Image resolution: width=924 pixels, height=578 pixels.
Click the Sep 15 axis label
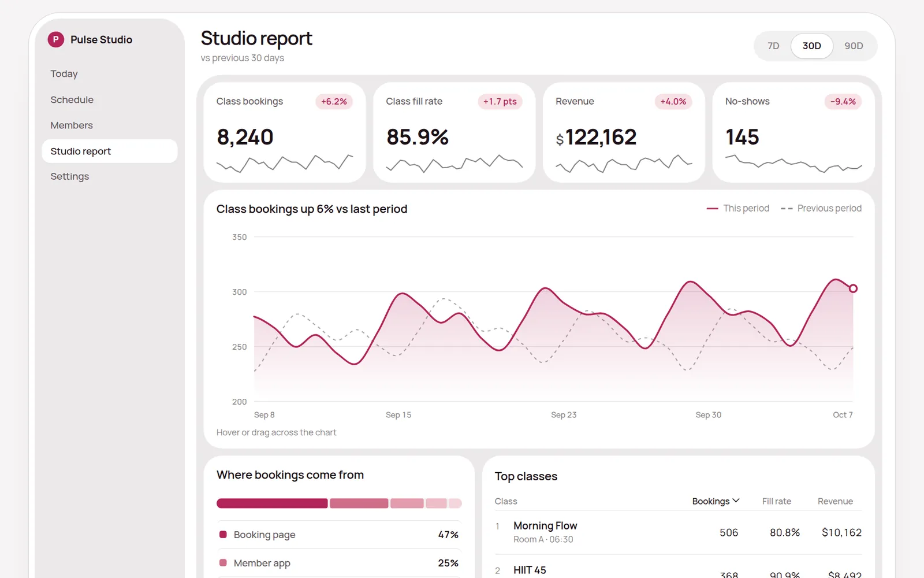coord(398,415)
